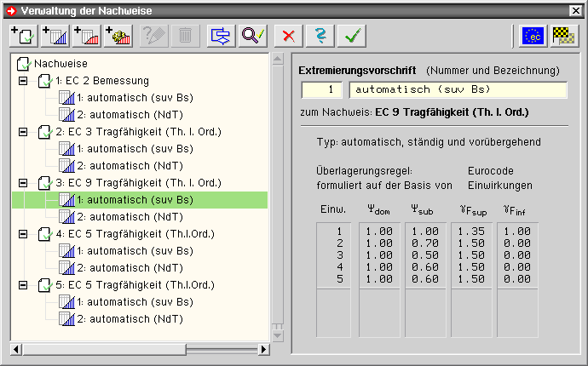The height and width of the screenshot is (366, 588).
Task: Confirm with the green checkmark icon
Action: coord(350,36)
